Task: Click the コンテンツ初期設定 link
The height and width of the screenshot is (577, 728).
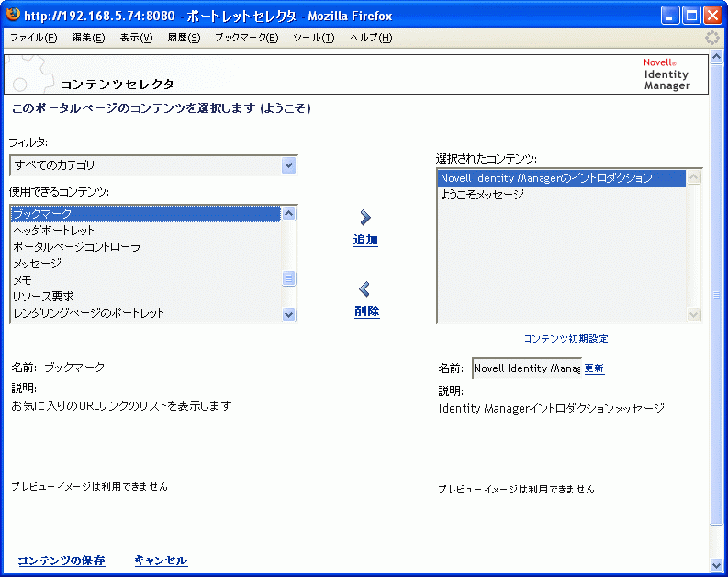Action: click(x=566, y=339)
